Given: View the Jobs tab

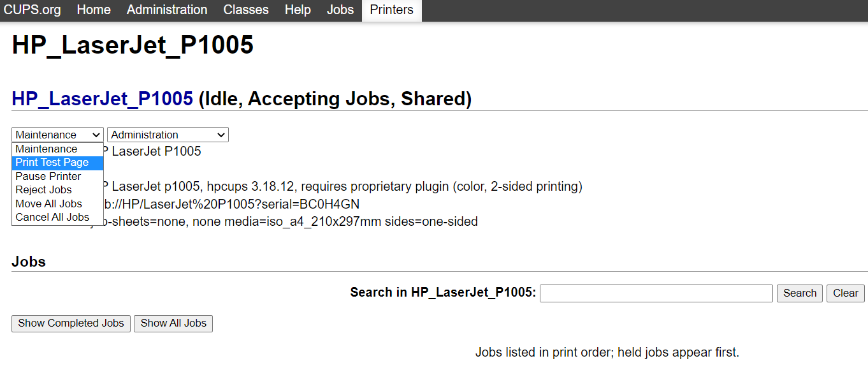Looking at the screenshot, I should (340, 10).
